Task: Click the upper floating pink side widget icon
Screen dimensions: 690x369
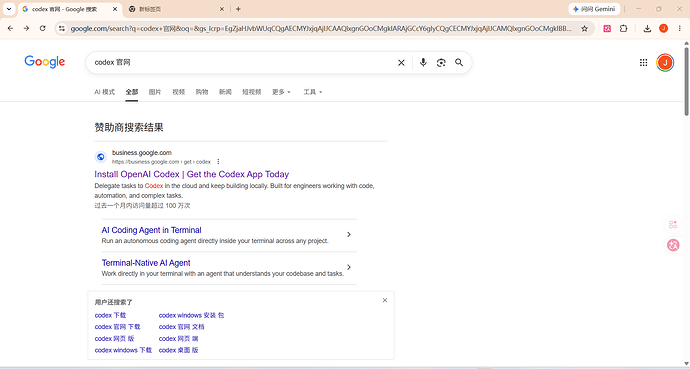Action: 673,225
